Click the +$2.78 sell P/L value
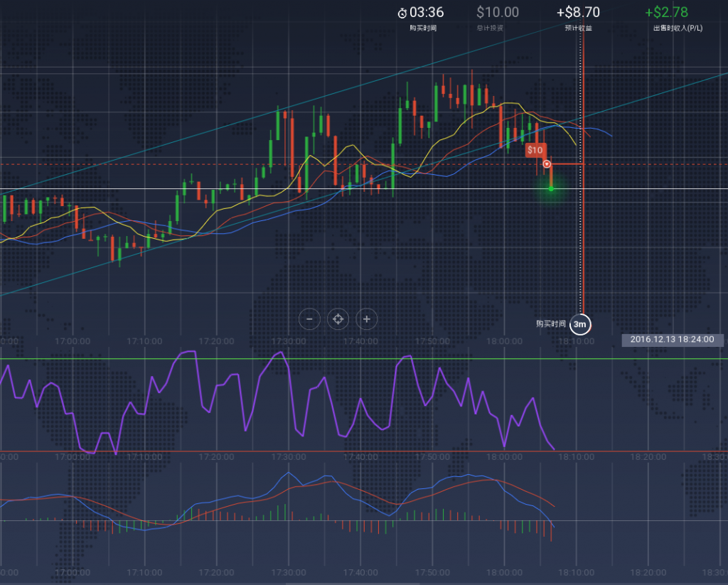This screenshot has height=585, width=728. (666, 12)
